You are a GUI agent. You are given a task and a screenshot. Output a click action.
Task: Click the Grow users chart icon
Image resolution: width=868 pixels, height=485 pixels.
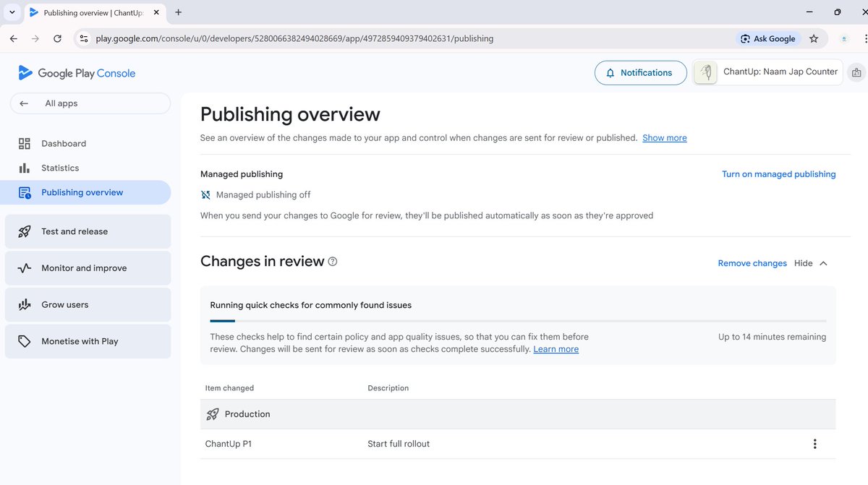25,305
